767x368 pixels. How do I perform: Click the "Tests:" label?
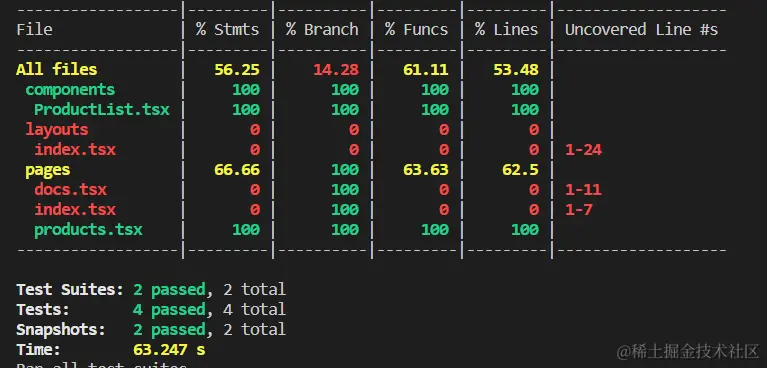(43, 310)
